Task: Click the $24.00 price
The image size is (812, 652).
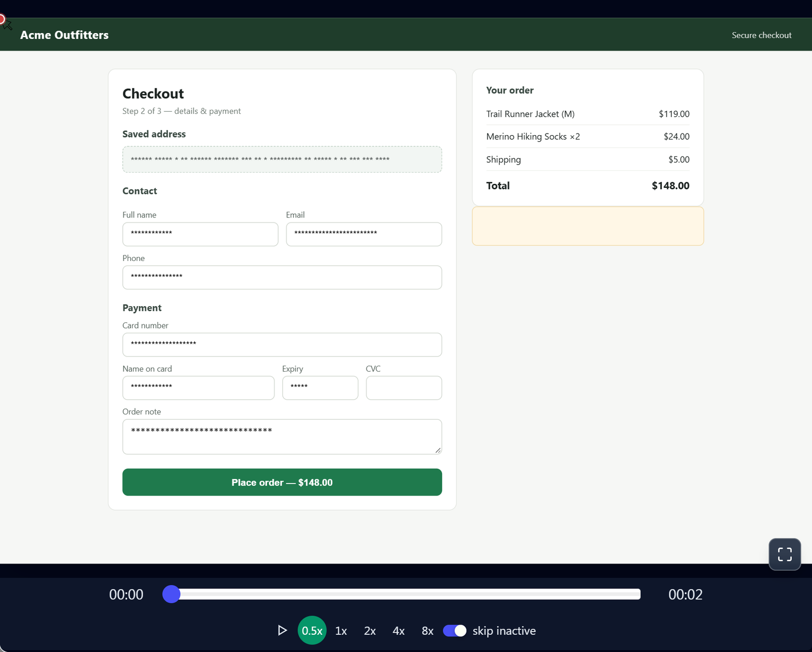Action: tap(676, 137)
